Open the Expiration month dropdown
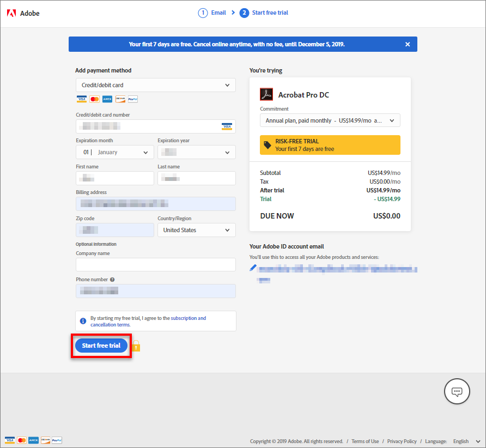This screenshot has width=486, height=448. (114, 152)
